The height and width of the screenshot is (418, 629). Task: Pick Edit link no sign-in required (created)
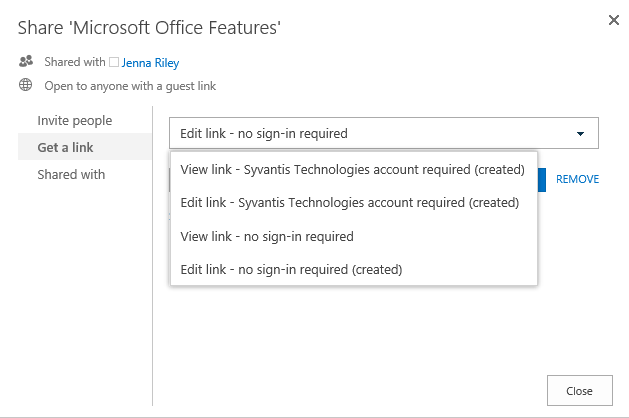coord(353,269)
